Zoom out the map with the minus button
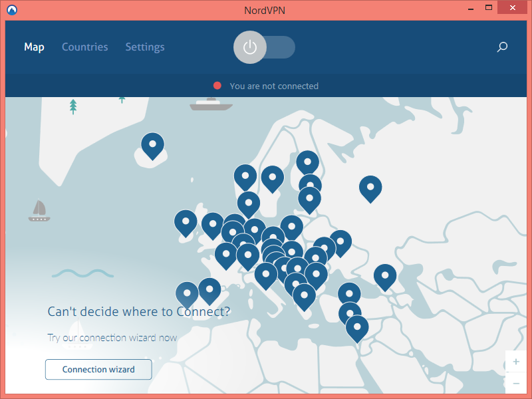 point(516,384)
